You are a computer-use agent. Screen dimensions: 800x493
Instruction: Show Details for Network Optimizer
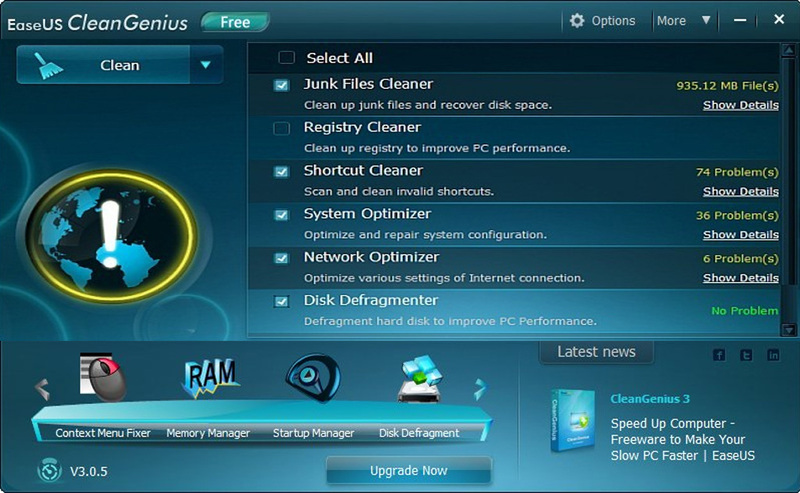click(740, 278)
